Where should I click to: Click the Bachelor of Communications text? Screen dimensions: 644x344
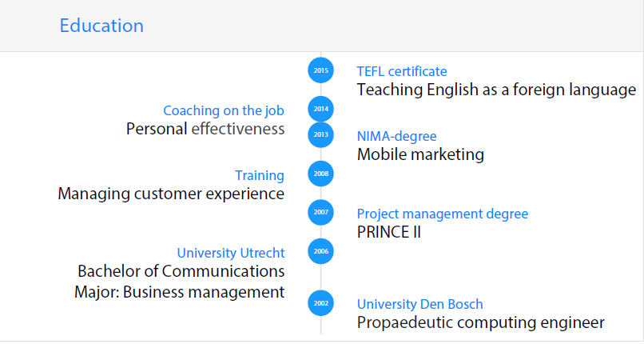pyautogui.click(x=181, y=272)
